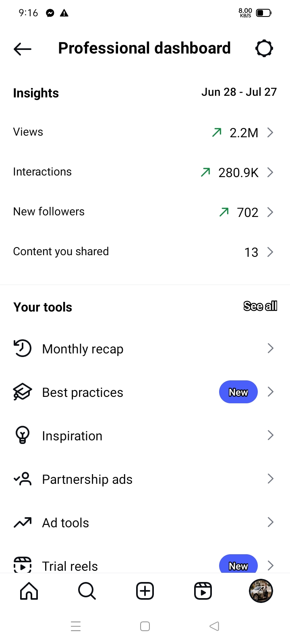Tap the create new post plus icon

pyautogui.click(x=145, y=591)
